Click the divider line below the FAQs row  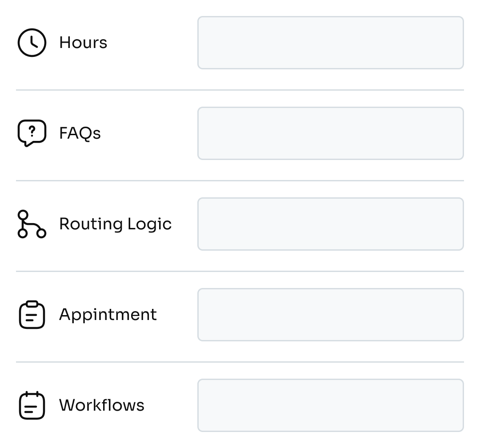(x=240, y=180)
